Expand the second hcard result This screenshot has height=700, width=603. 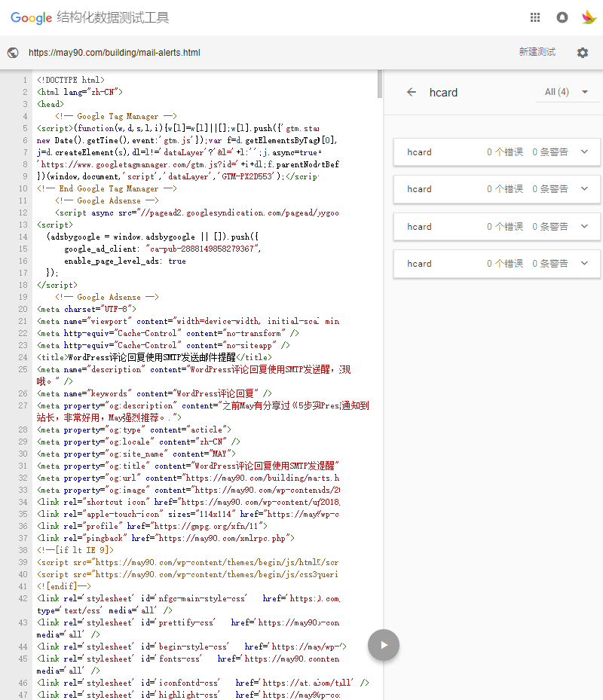tap(584, 189)
